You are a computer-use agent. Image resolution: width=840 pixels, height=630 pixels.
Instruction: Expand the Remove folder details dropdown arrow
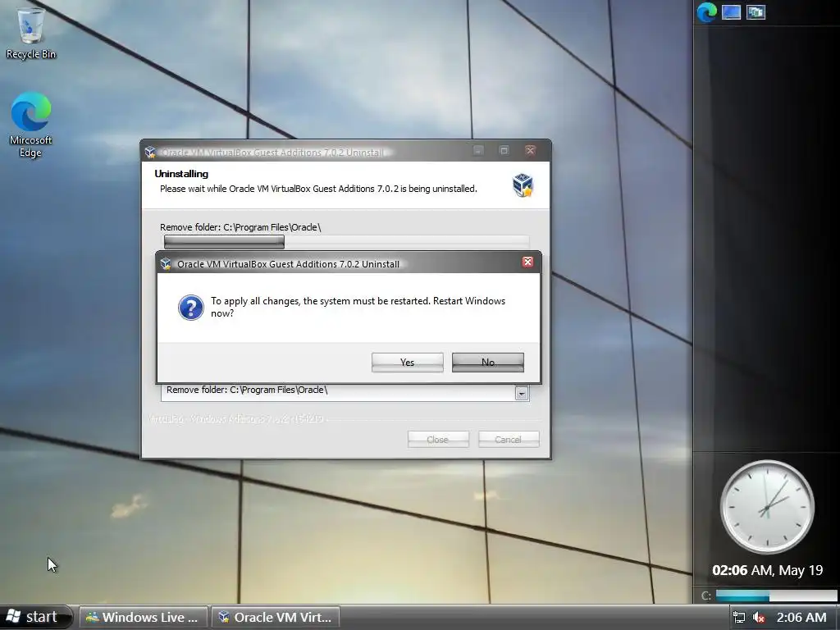[x=522, y=394]
